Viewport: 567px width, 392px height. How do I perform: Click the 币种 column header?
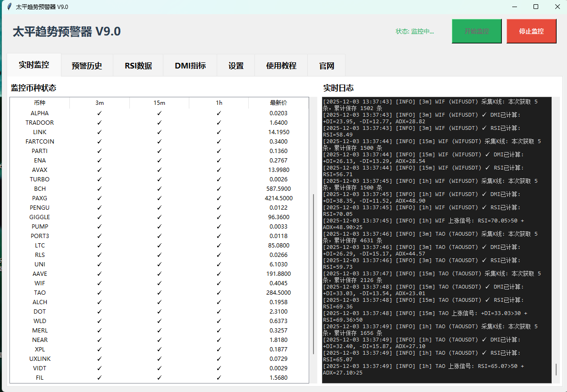pos(40,103)
